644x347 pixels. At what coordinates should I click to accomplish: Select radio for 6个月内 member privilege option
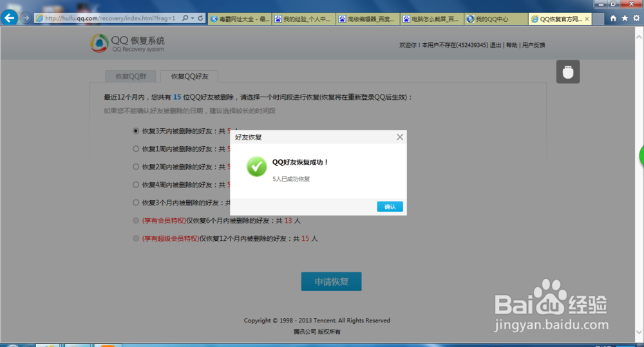pos(135,221)
